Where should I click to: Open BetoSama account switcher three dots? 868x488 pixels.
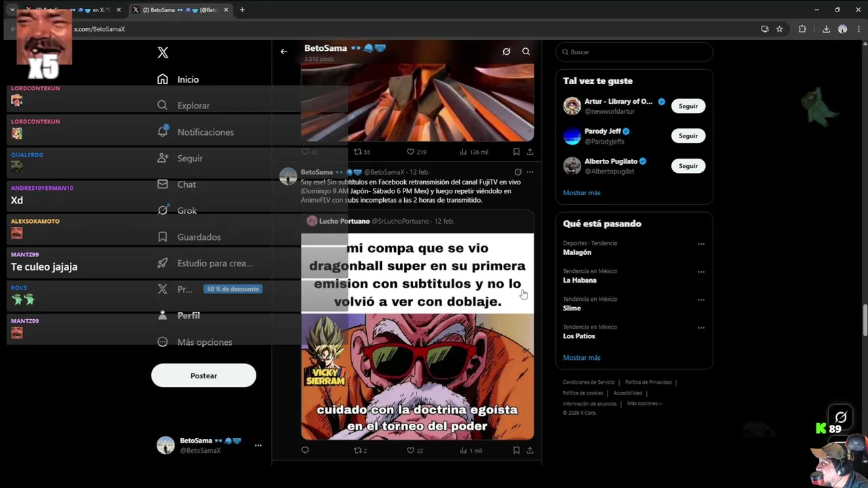coord(258,445)
